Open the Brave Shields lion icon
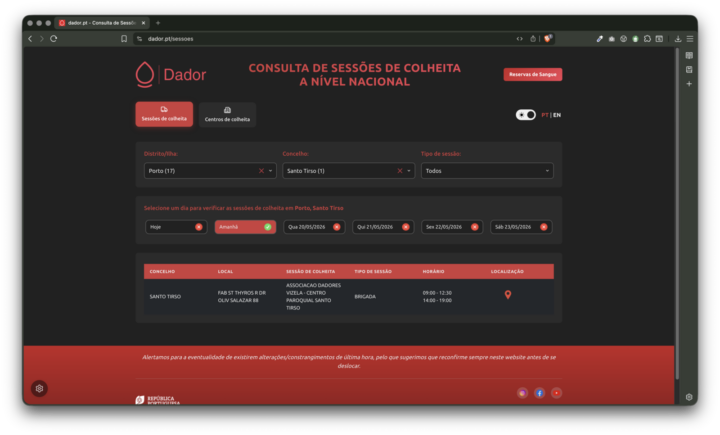This screenshot has height=435, width=720. coord(547,39)
